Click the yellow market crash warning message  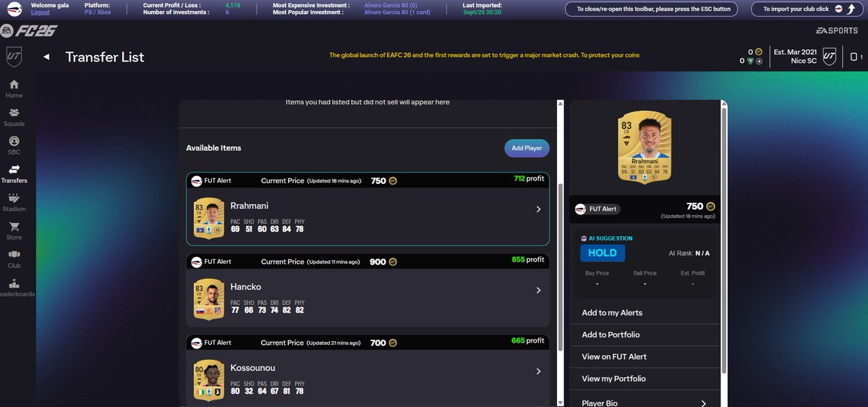coord(484,55)
